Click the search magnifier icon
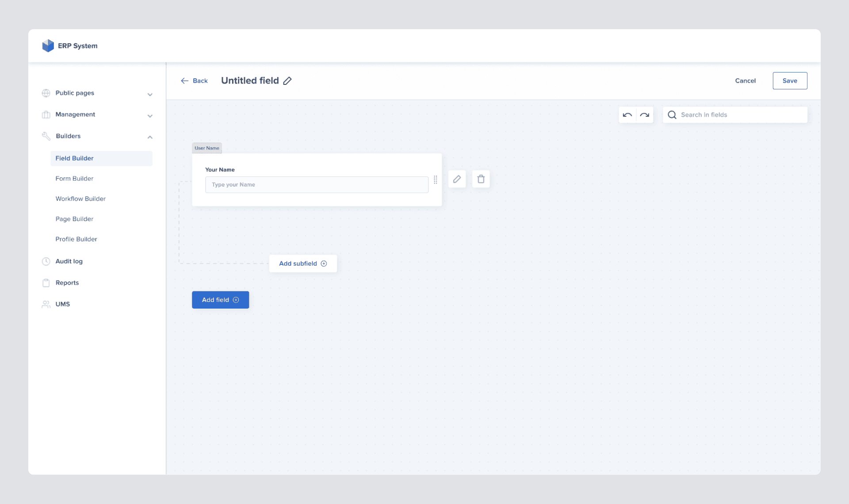 pos(672,115)
